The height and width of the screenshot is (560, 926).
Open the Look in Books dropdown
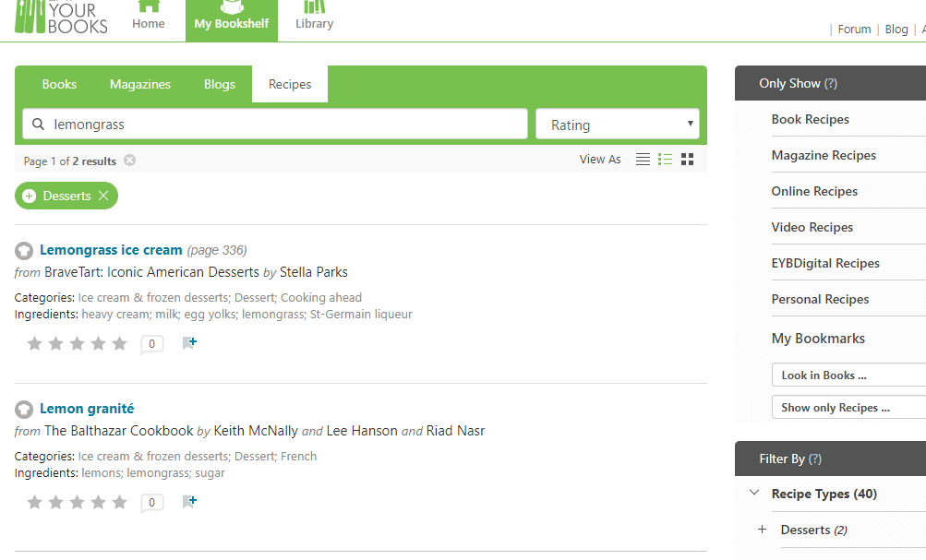tap(848, 375)
